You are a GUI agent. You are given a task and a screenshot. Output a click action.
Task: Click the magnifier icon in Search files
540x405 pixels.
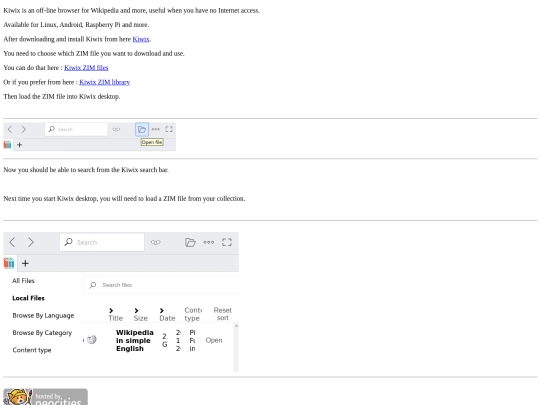pos(93,285)
